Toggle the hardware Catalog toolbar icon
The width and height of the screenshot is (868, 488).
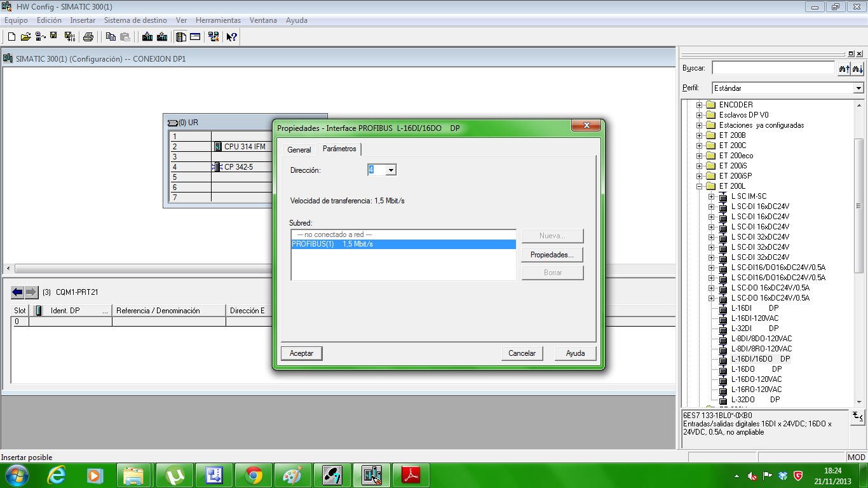click(181, 37)
